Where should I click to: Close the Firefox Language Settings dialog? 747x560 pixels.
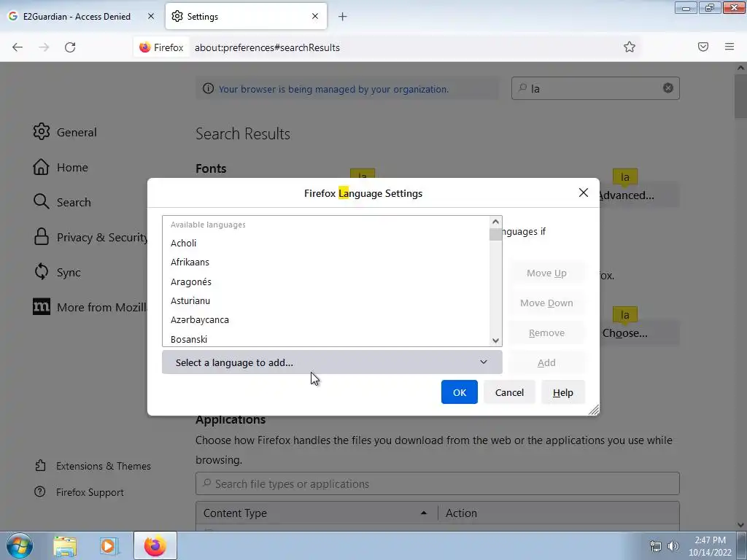583,192
